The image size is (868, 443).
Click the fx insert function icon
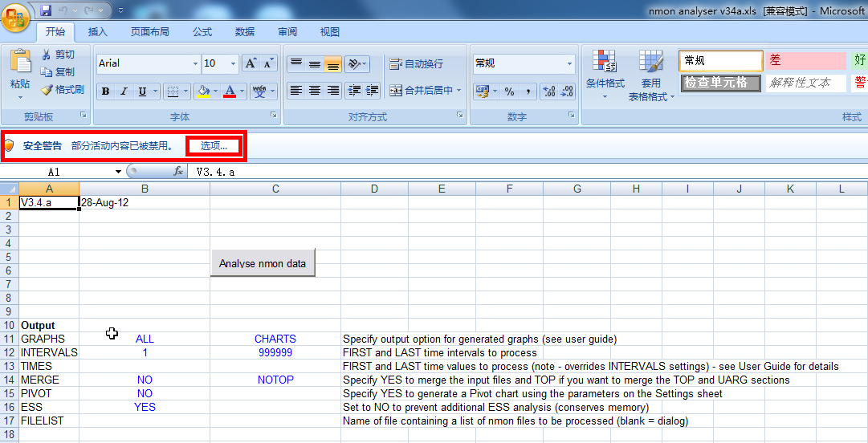point(178,172)
